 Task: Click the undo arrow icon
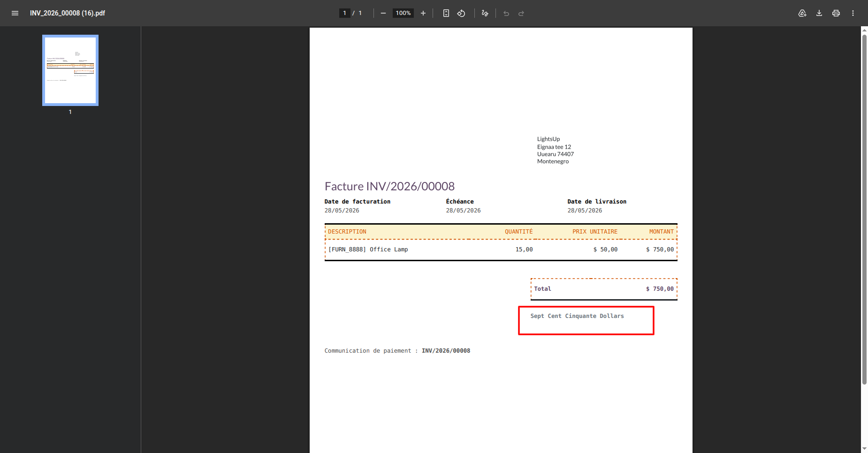[506, 13]
